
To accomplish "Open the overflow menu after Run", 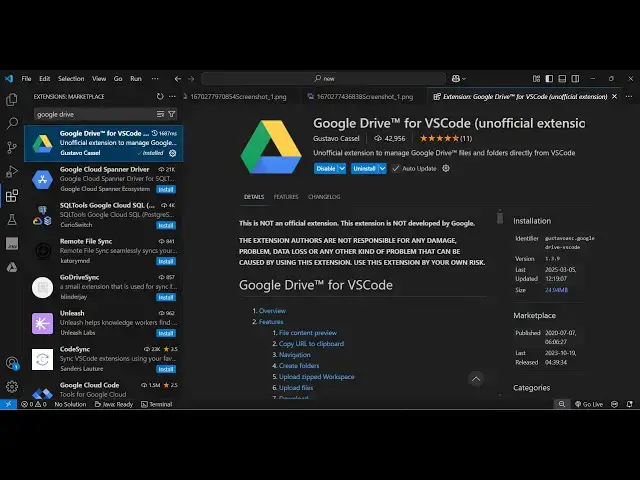I will [x=155, y=78].
